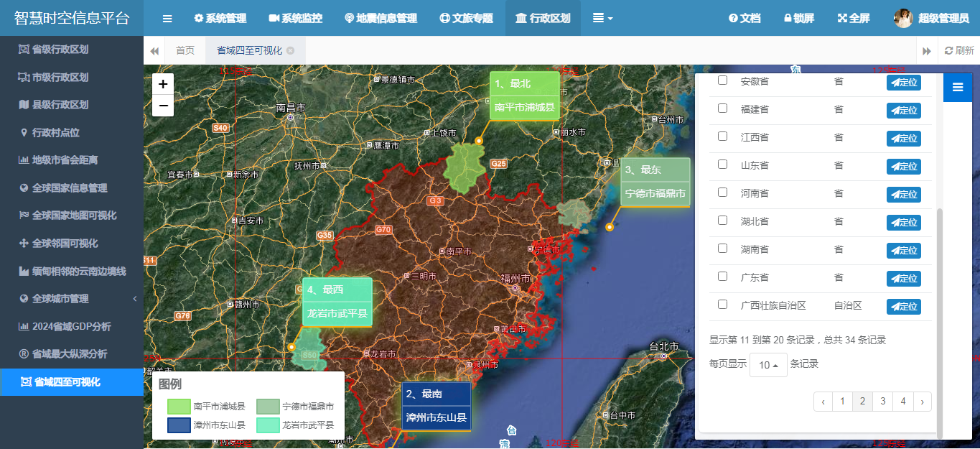Image resolution: width=980 pixels, height=449 pixels.
Task: Open 缅甸相邻的云南边境线 sidebar item
Action: tap(72, 271)
